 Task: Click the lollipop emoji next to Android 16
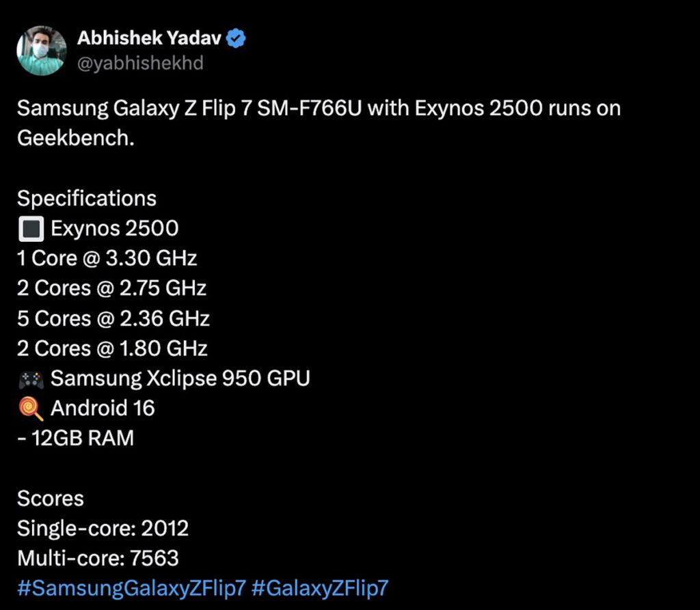pyautogui.click(x=29, y=408)
